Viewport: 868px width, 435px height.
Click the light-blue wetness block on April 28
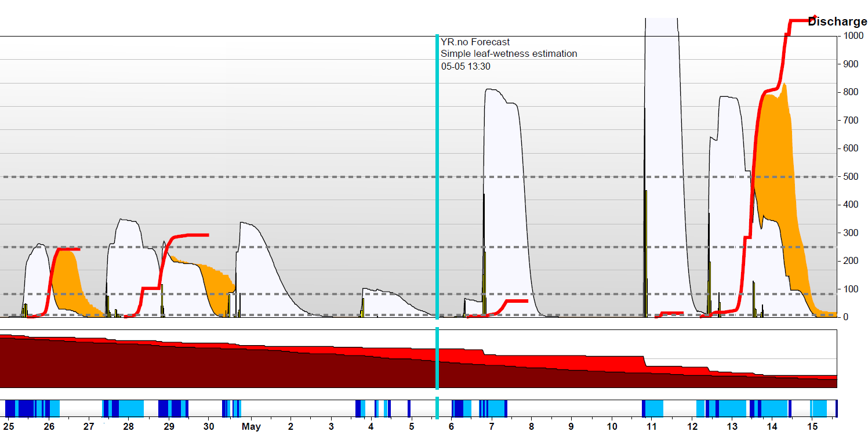(131, 408)
